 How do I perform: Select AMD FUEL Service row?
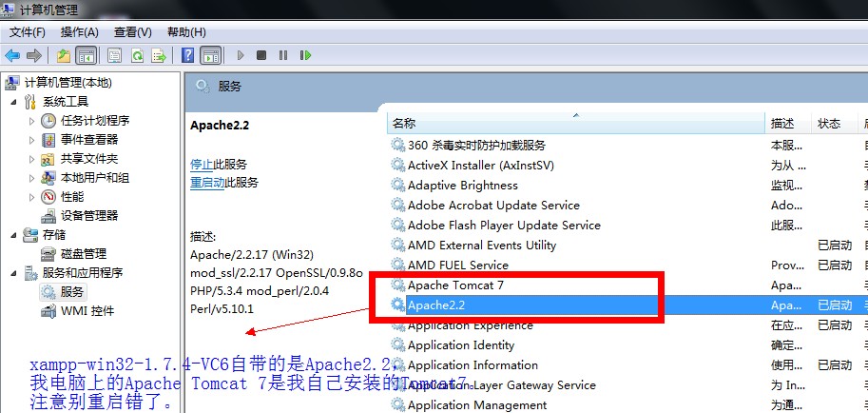[458, 265]
